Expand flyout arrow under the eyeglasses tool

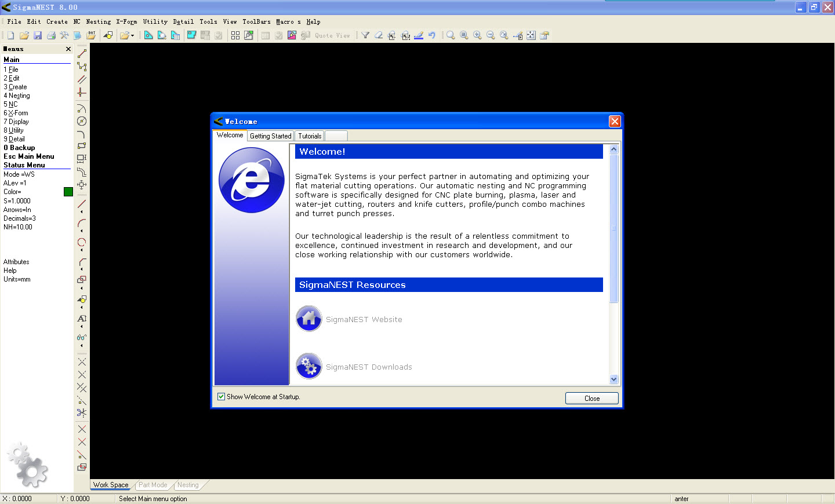(82, 346)
